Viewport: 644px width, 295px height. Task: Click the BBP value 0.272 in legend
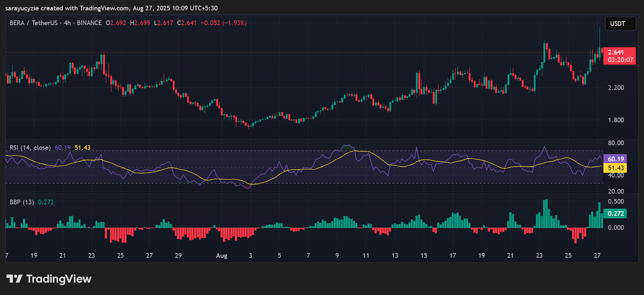click(46, 202)
